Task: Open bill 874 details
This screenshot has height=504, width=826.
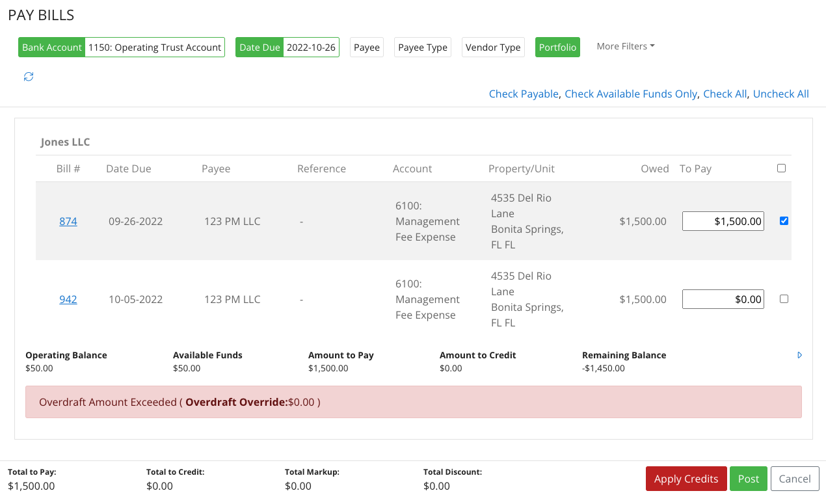Action: pos(68,220)
